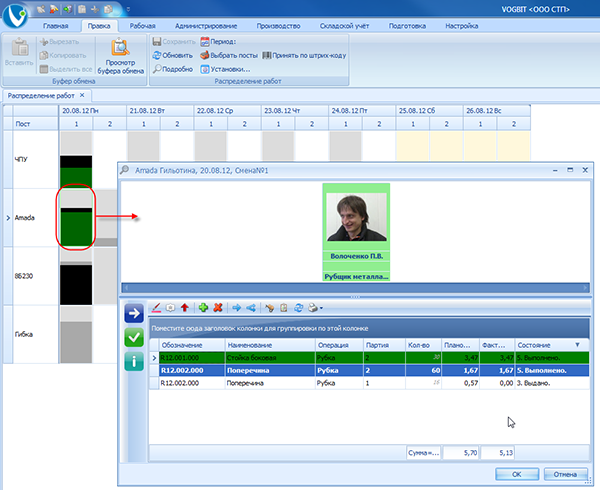Click the blue arrow sidebar button
Viewport: 600px width, 490px height.
(x=133, y=313)
